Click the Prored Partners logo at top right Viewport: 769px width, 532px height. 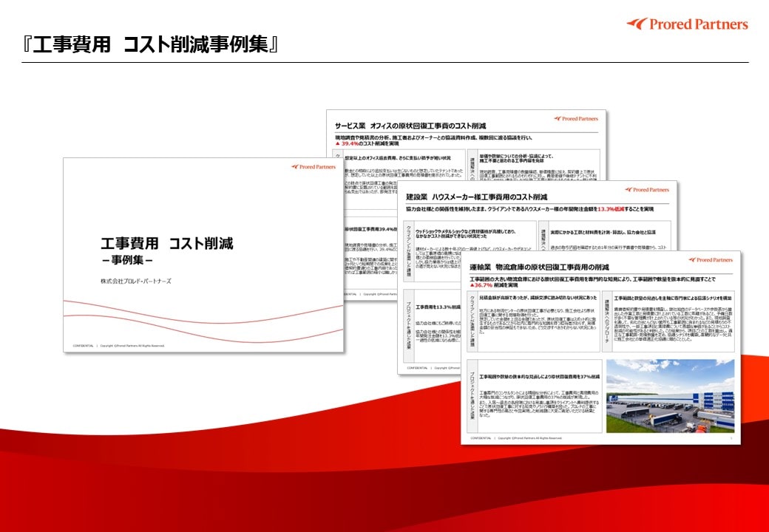click(687, 24)
